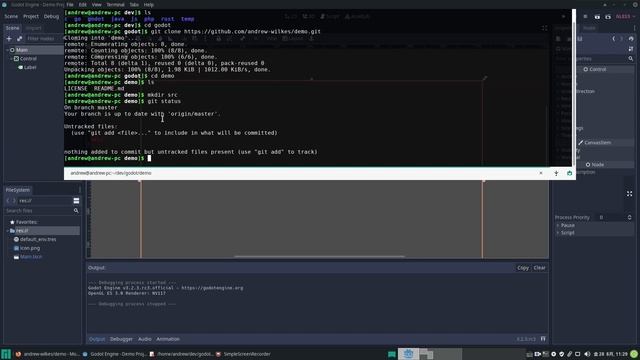Toggle FileSystem split view mode icon
640x360 pixels.
pyautogui.click(x=76, y=200)
